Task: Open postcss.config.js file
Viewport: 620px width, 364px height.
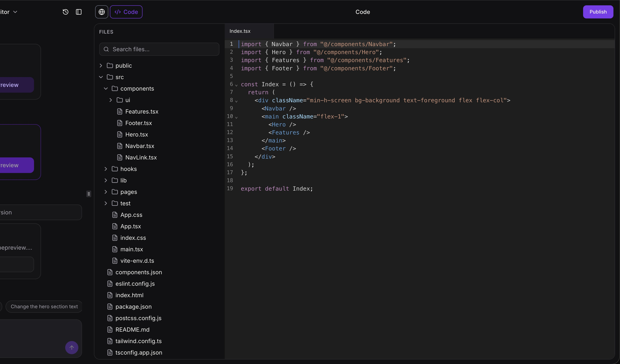Action: [139, 318]
